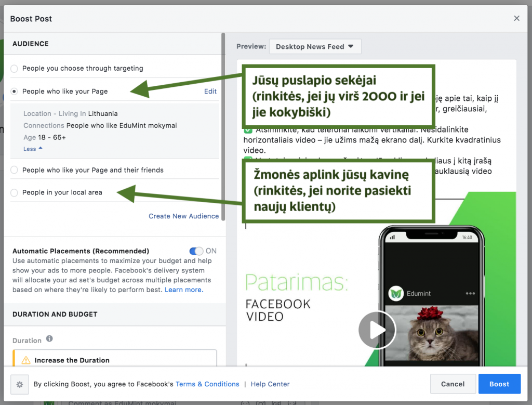This screenshot has height=405, width=532.
Task: Open the Terms & Conditions link
Action: (x=207, y=384)
